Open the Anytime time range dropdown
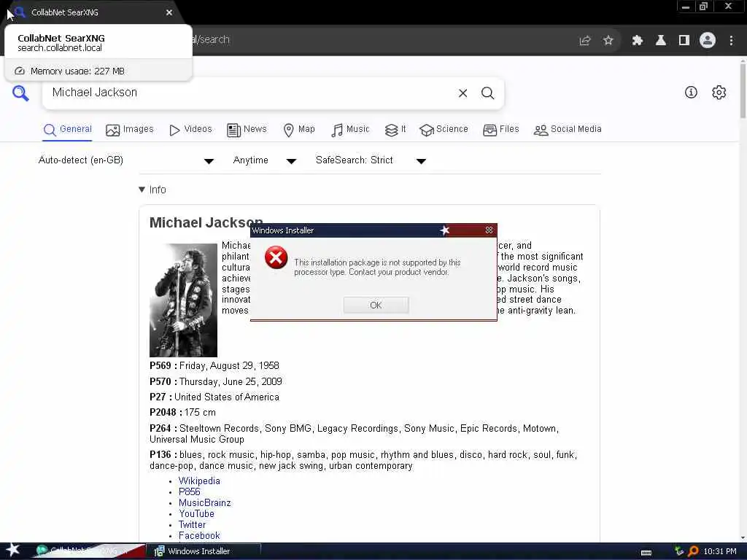Screen dimensions: 747x560 coord(265,160)
